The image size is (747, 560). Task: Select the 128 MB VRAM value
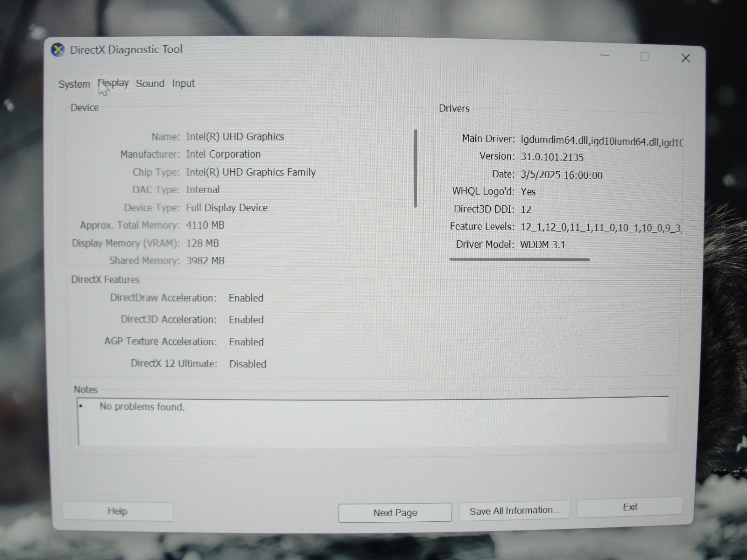click(x=202, y=243)
